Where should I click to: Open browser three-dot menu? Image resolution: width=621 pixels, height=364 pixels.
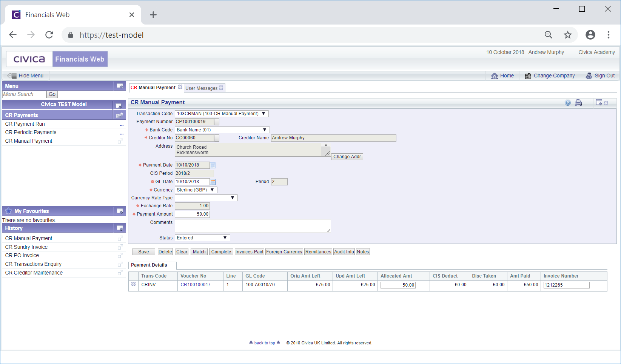point(609,35)
